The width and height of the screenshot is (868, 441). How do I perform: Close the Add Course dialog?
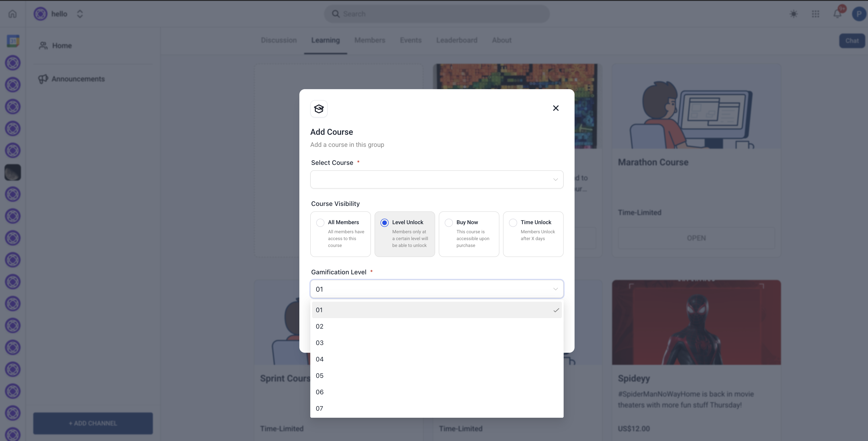pyautogui.click(x=556, y=108)
